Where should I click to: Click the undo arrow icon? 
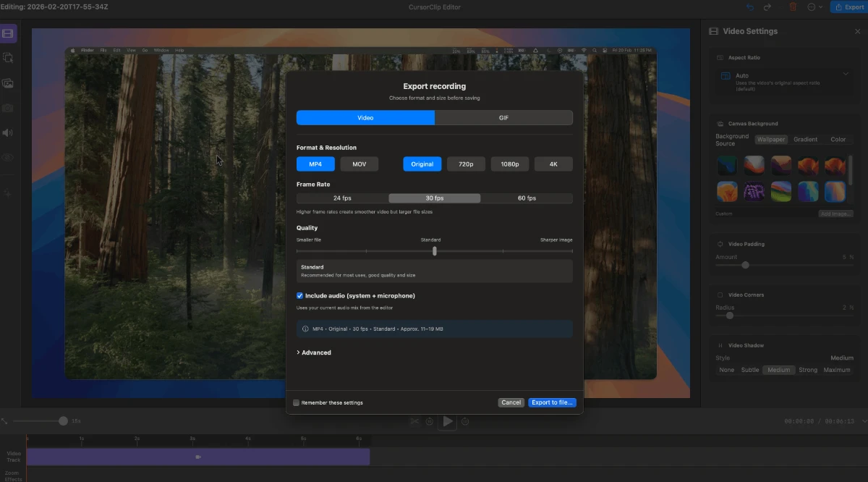coord(750,7)
